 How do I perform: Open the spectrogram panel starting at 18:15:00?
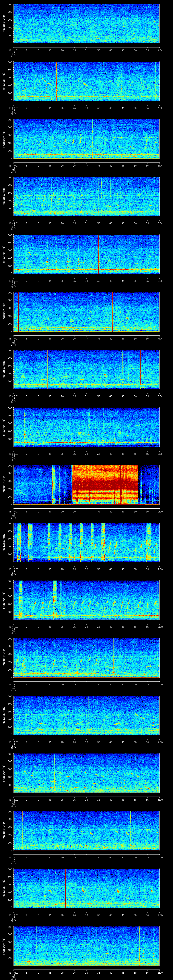point(87,831)
